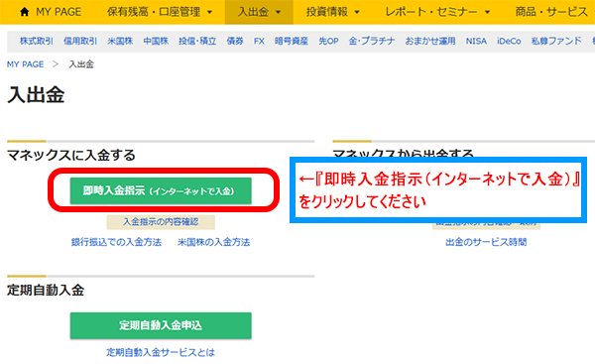The width and height of the screenshot is (595, 364).
Task: Open MY PAGE in the top navigation
Action: 59,12
